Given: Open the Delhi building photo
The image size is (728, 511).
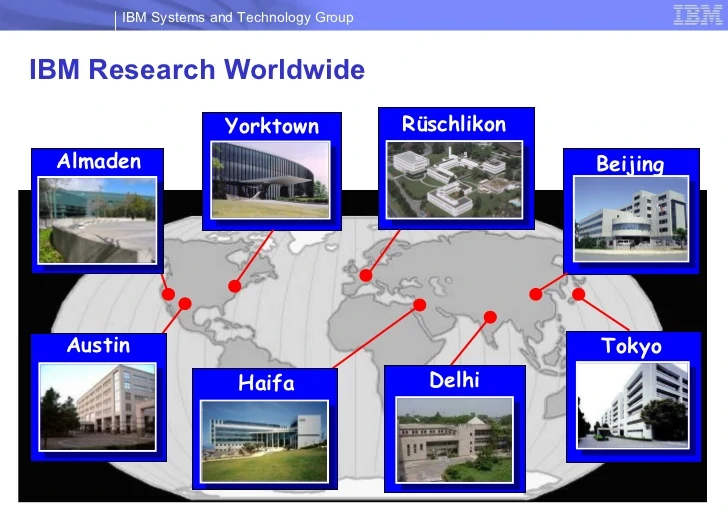Looking at the screenshot, I should 455,440.
